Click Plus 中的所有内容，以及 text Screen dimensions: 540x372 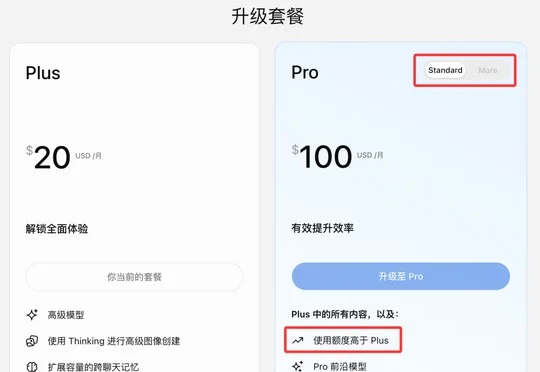coord(345,314)
